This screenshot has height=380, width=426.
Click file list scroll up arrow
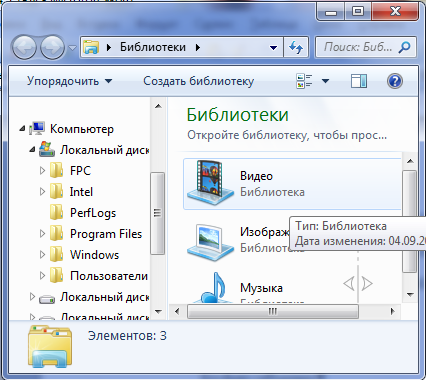tap(410, 161)
